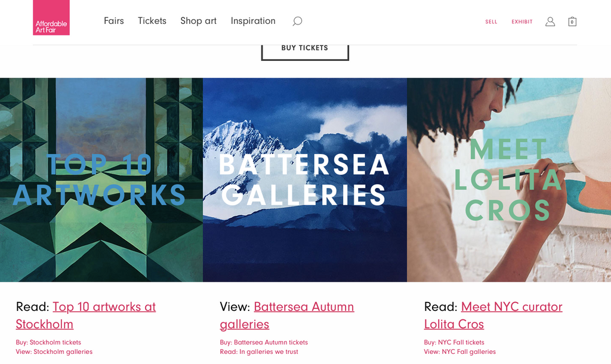Viewport: 611px width, 364px height.
Task: Read Meet NYC curator Lolita Cros
Action: (511, 307)
